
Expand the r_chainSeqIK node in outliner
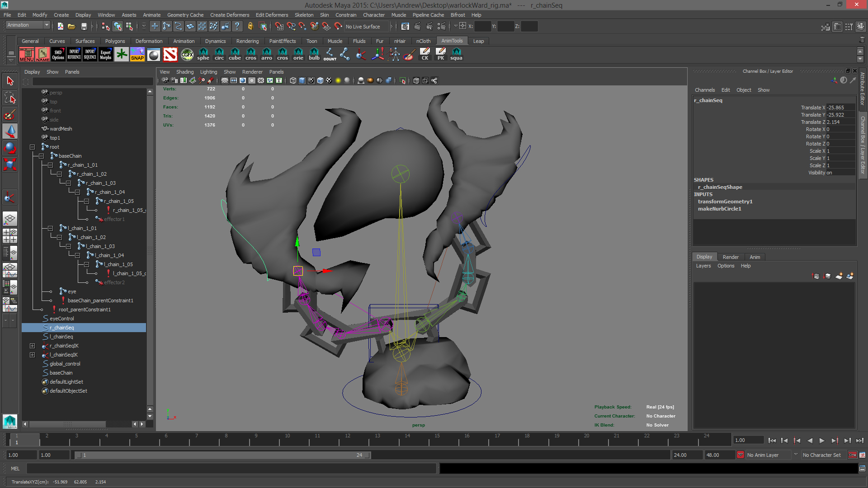tap(32, 346)
